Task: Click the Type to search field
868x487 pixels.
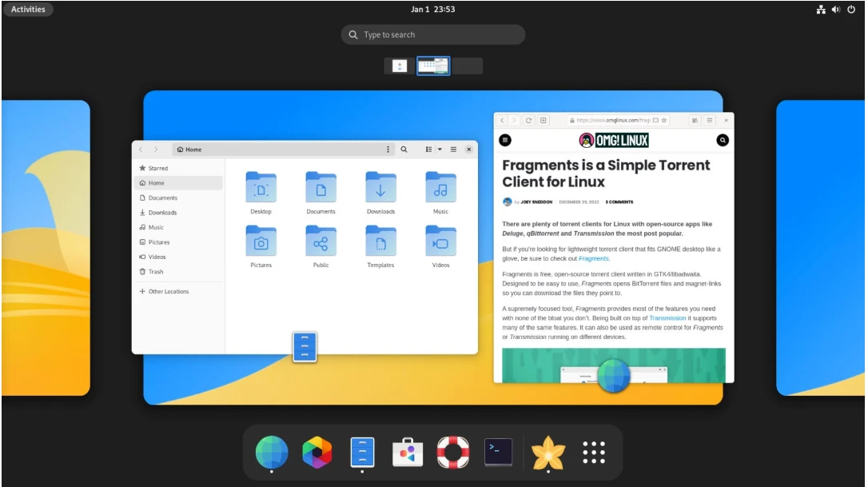Action: pos(432,34)
